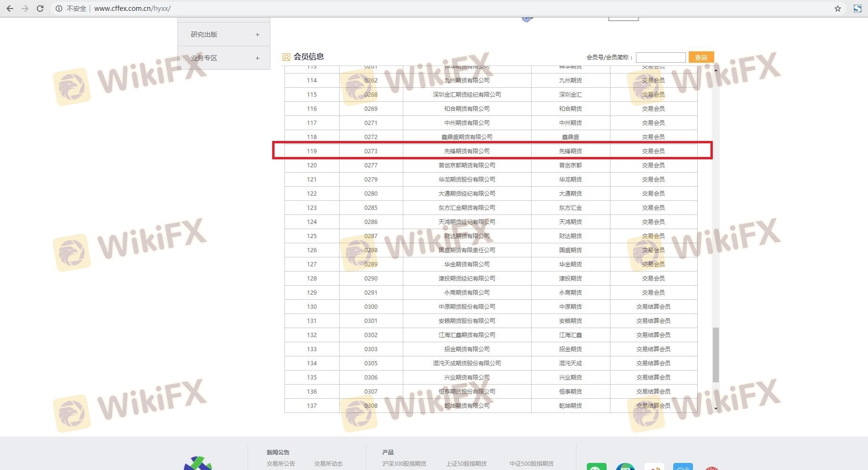Click the 查询 search button

tap(701, 57)
